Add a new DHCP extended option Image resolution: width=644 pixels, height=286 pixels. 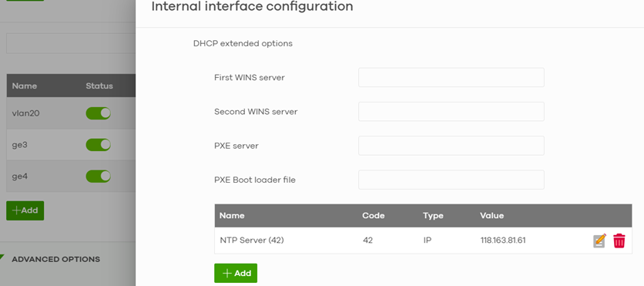point(236,273)
